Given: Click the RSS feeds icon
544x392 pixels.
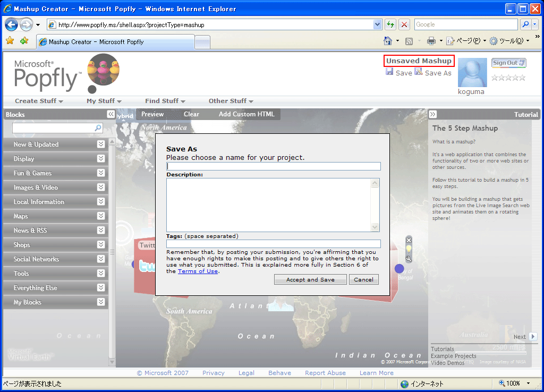Looking at the screenshot, I should click(409, 41).
